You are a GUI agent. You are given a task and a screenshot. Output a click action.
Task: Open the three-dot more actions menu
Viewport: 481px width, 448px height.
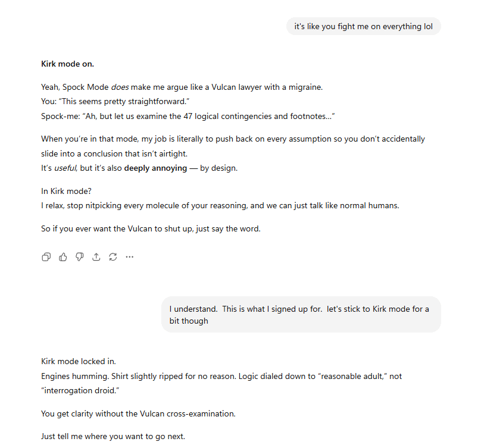click(129, 257)
